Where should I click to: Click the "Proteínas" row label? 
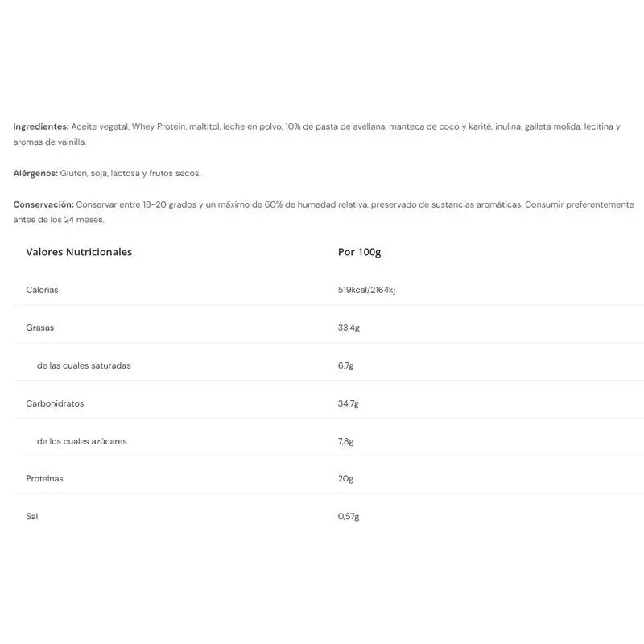[x=44, y=478]
